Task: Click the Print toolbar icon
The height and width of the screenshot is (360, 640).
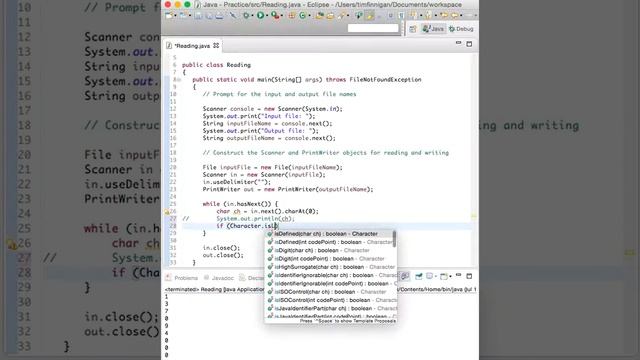Action: (220, 16)
